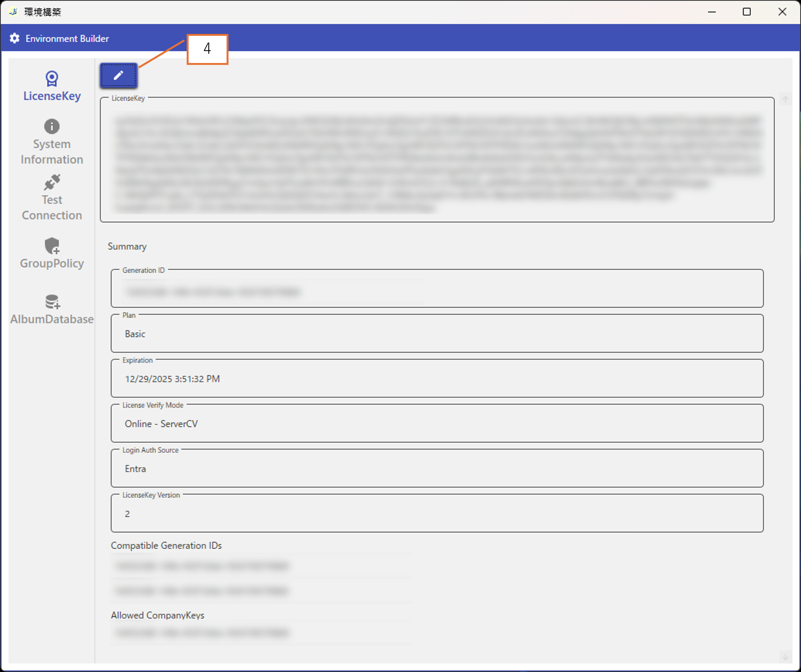Screen dimensions: 801x672
Task: Select the Test Connection plug icon
Action: point(52,182)
